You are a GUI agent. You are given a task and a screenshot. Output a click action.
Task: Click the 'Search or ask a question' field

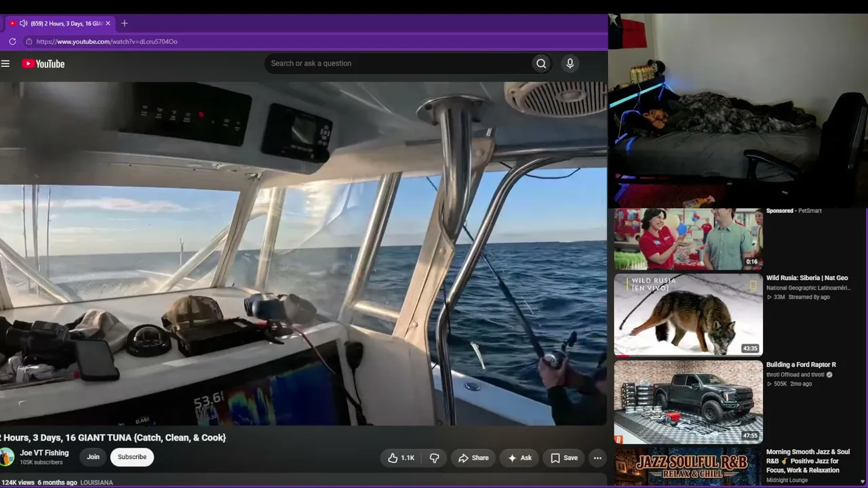tap(398, 64)
